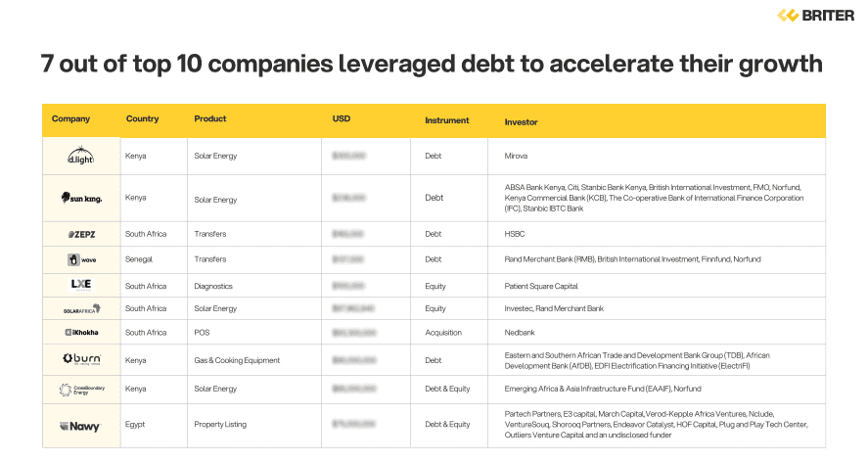This screenshot has height=461, width=868.
Task: Click the USD column header
Action: point(341,119)
